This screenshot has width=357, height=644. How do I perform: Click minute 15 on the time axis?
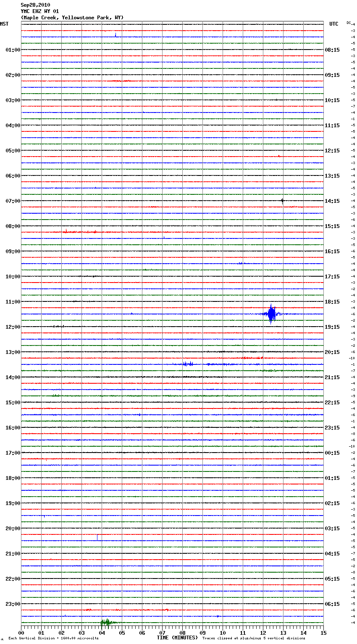coord(323,633)
